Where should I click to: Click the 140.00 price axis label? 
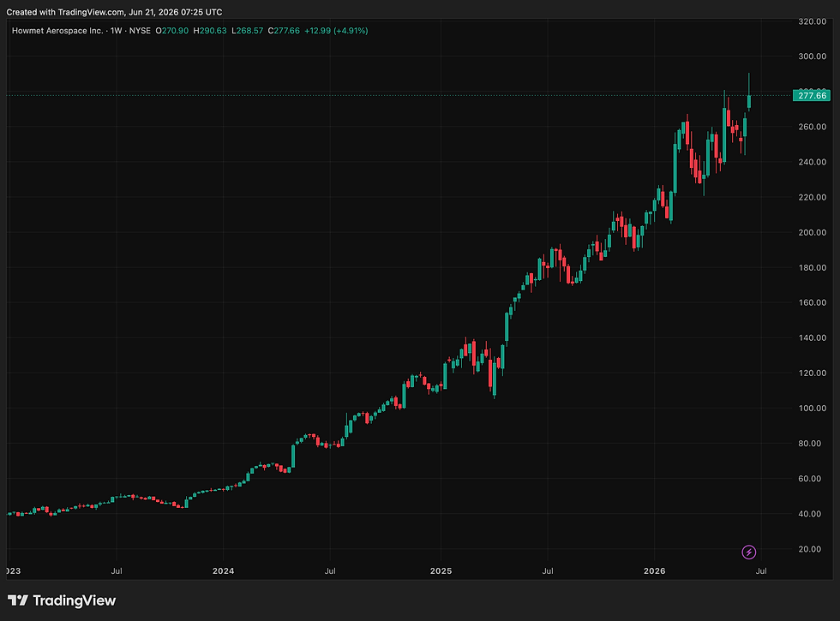[813, 337]
